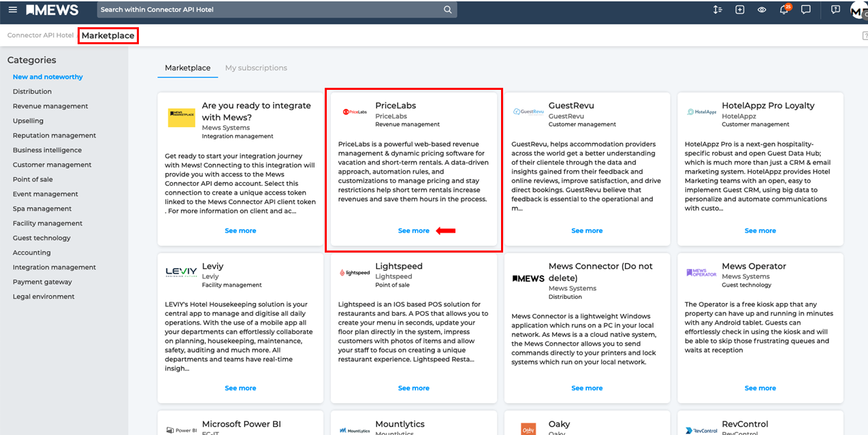Image resolution: width=868 pixels, height=435 pixels.
Task: Select New and noteworthy category
Action: [48, 77]
